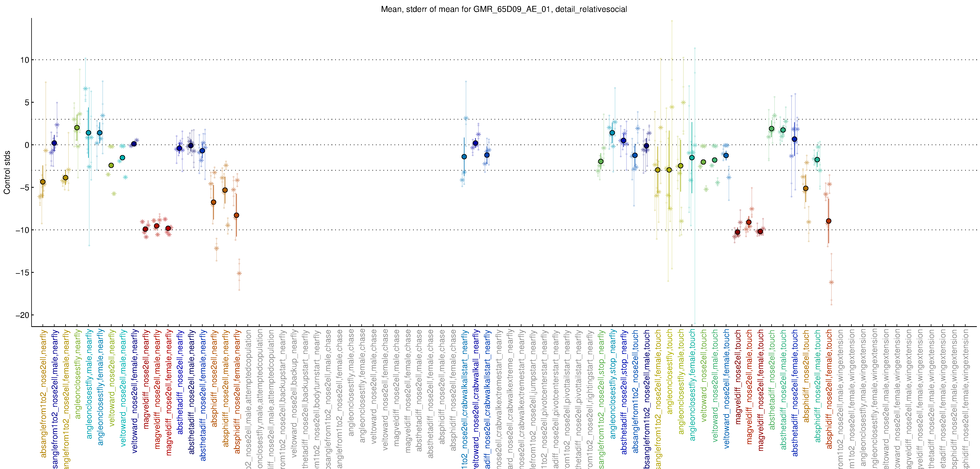Select gray label 'veltoward_nose2ell,female,chase'
The image size is (980, 469).
385,390
